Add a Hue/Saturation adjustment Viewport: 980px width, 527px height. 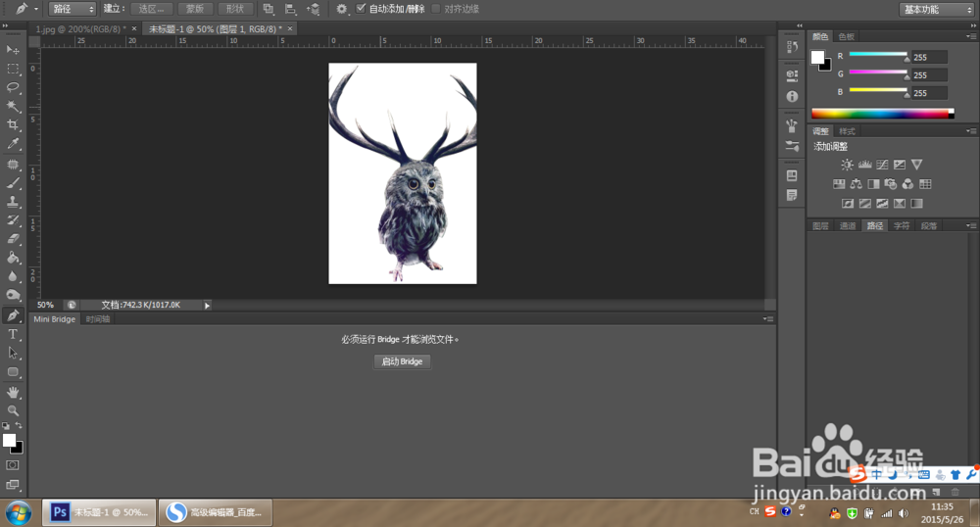click(x=839, y=184)
